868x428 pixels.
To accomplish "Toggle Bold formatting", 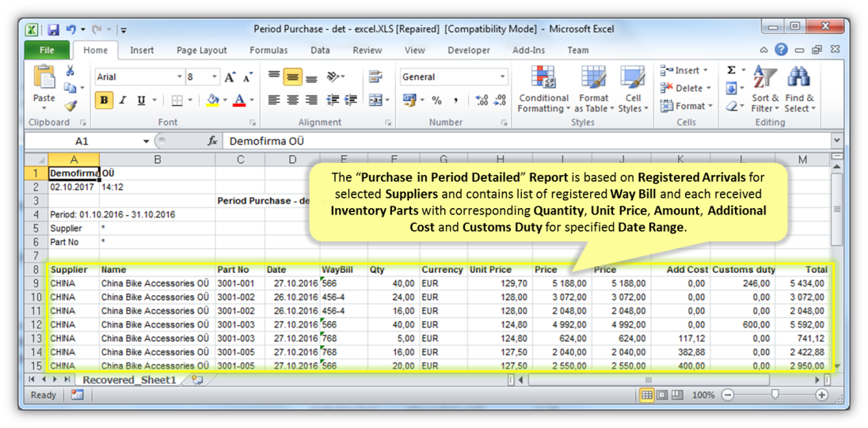I will [x=104, y=100].
